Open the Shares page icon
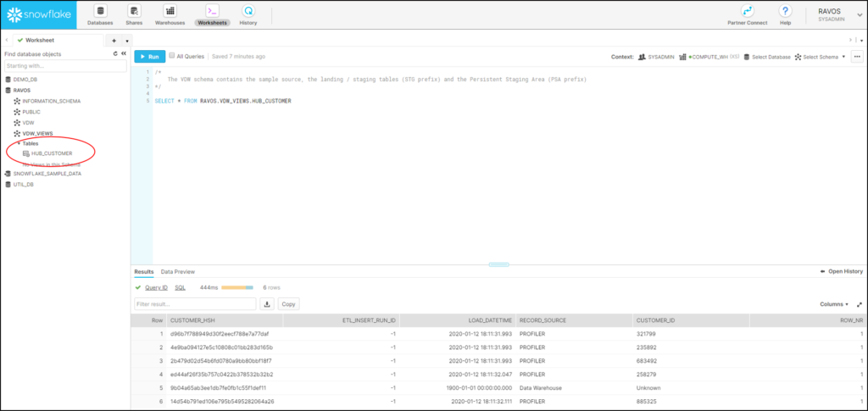Screen dimensions: 868x411 134,10
